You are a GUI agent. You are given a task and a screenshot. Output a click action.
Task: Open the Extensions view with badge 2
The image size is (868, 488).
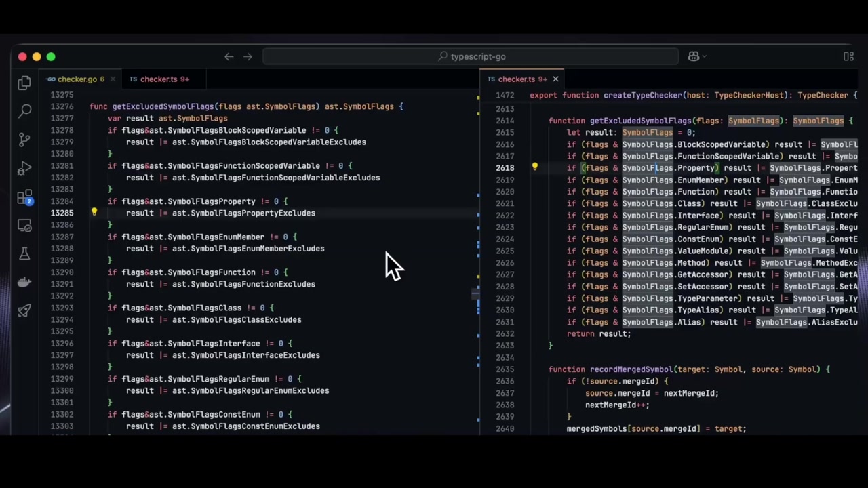coord(24,197)
